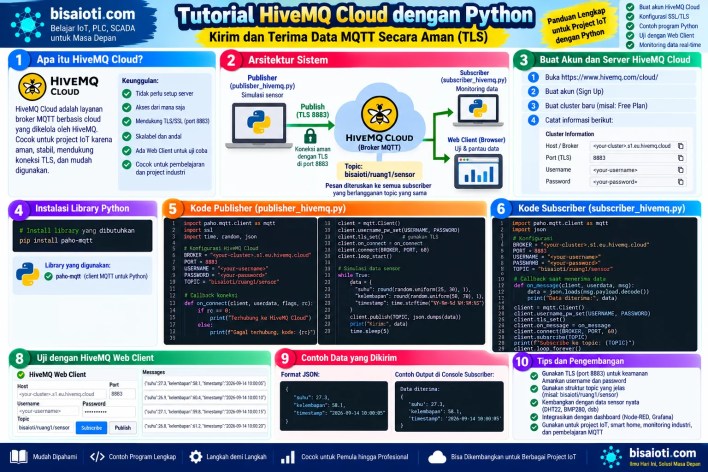Click the 'Apa itu HiveMQ Cloud?' section header
Screen dimensions: 708x472
point(112,60)
